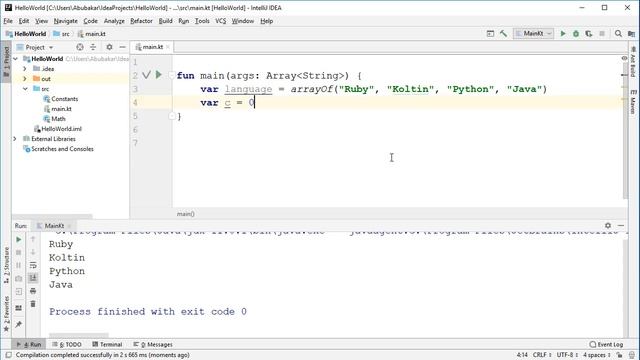
Task: Click the camera icon to dump threads
Action: point(18,279)
